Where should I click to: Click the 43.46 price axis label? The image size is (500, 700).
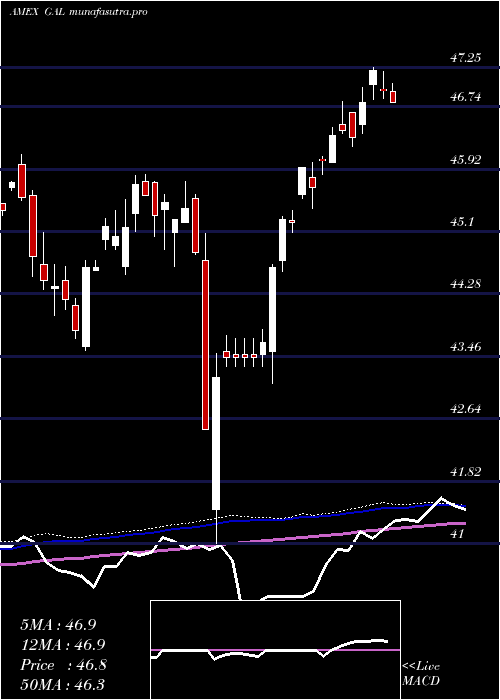tap(465, 346)
